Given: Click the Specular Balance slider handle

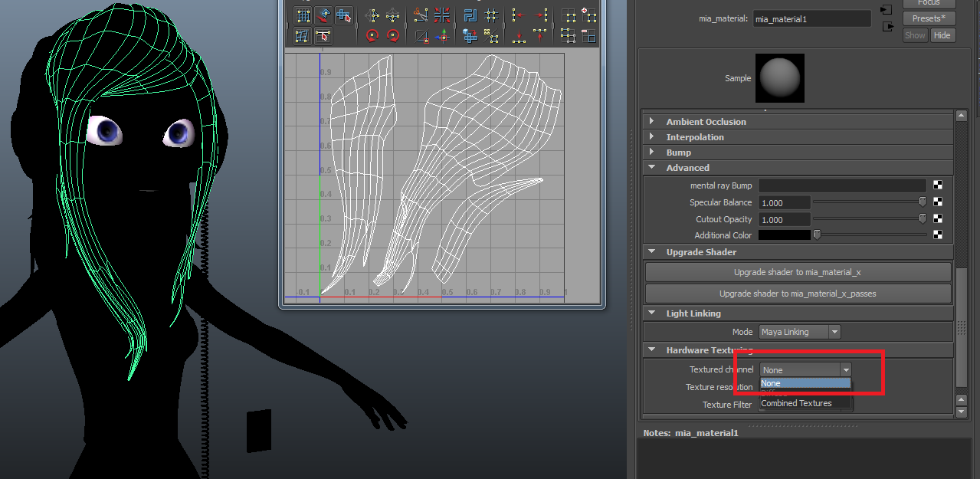Looking at the screenshot, I should (x=923, y=202).
